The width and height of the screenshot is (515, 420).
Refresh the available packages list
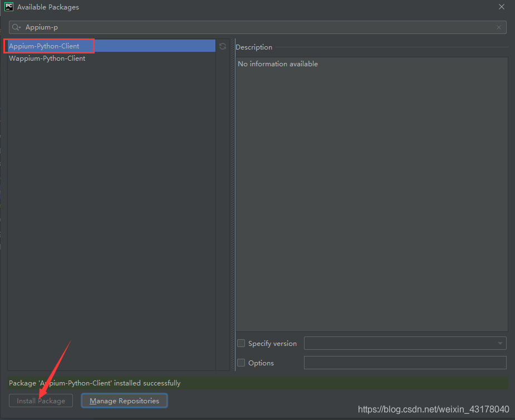pyautogui.click(x=222, y=47)
